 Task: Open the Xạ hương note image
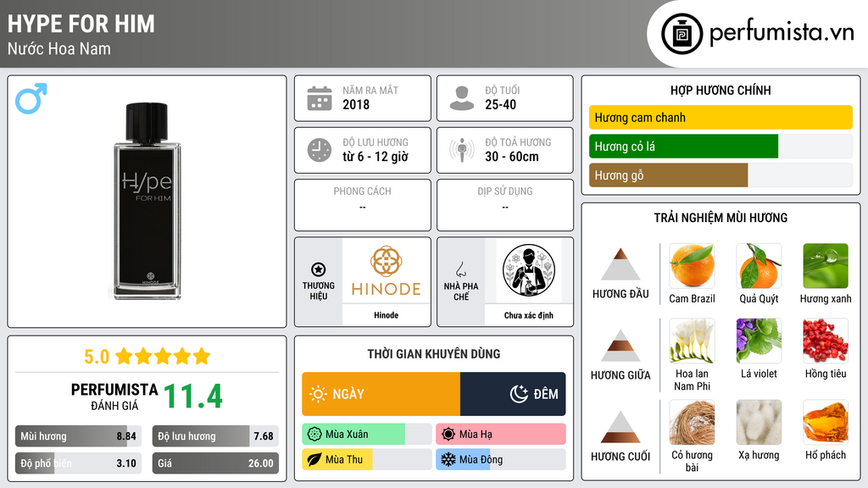click(759, 423)
